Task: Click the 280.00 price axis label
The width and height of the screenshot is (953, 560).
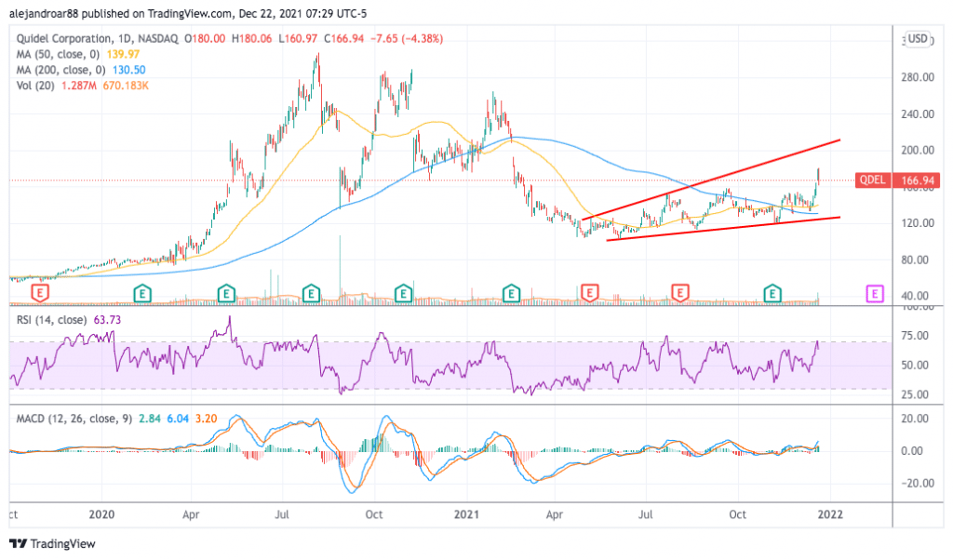Action: (x=918, y=77)
